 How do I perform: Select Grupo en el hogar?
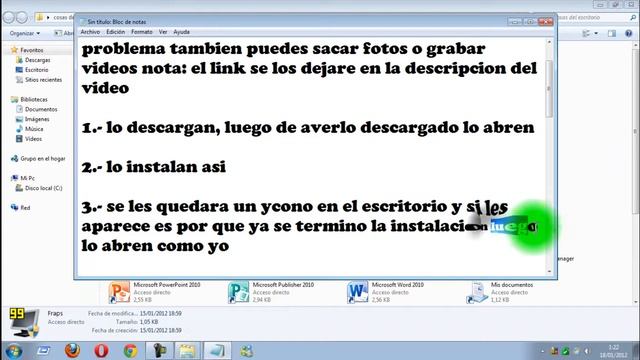pos(43,158)
